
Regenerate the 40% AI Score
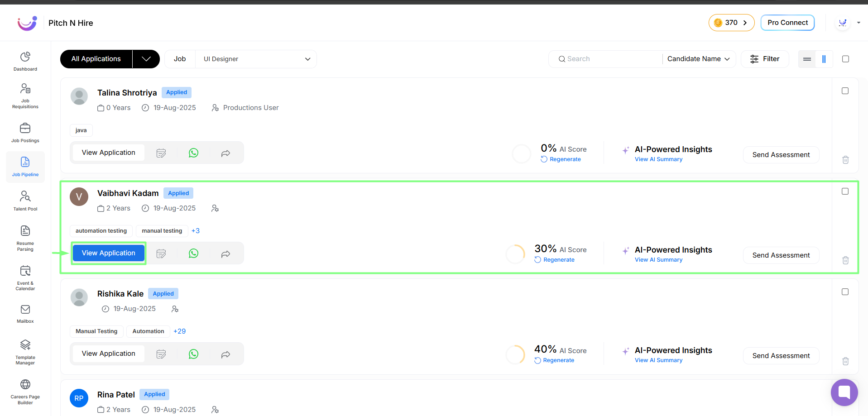coord(554,360)
